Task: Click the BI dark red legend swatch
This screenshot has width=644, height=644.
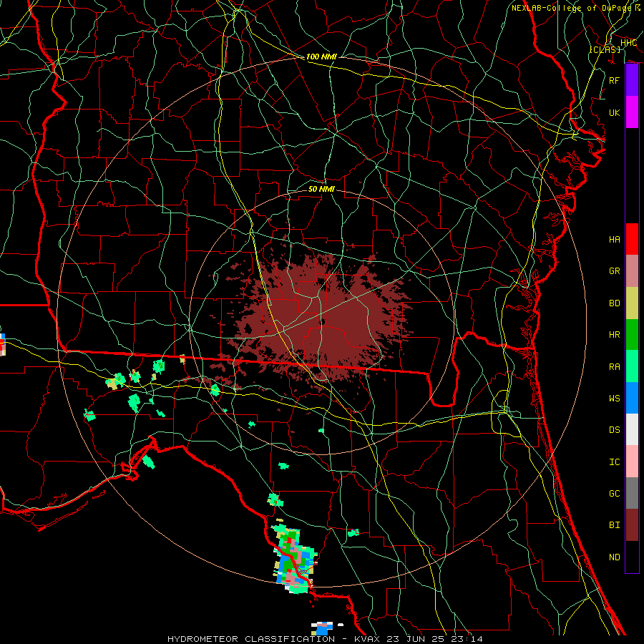Action: (x=632, y=525)
